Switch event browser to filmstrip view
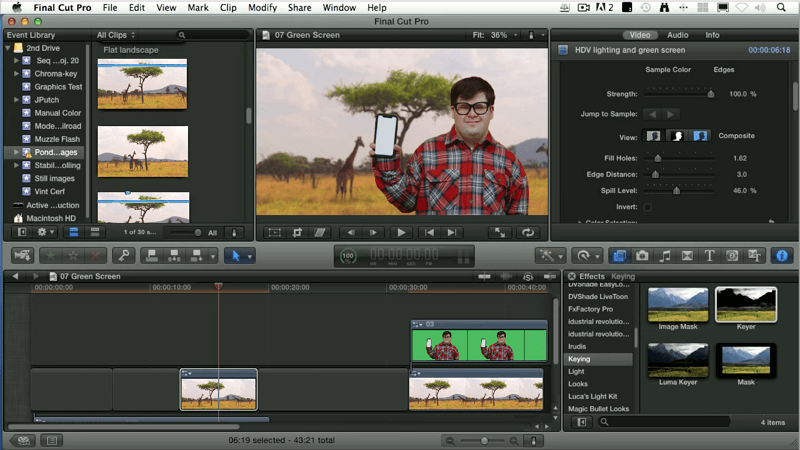Screen dimensions: 800x450 click(x=73, y=232)
